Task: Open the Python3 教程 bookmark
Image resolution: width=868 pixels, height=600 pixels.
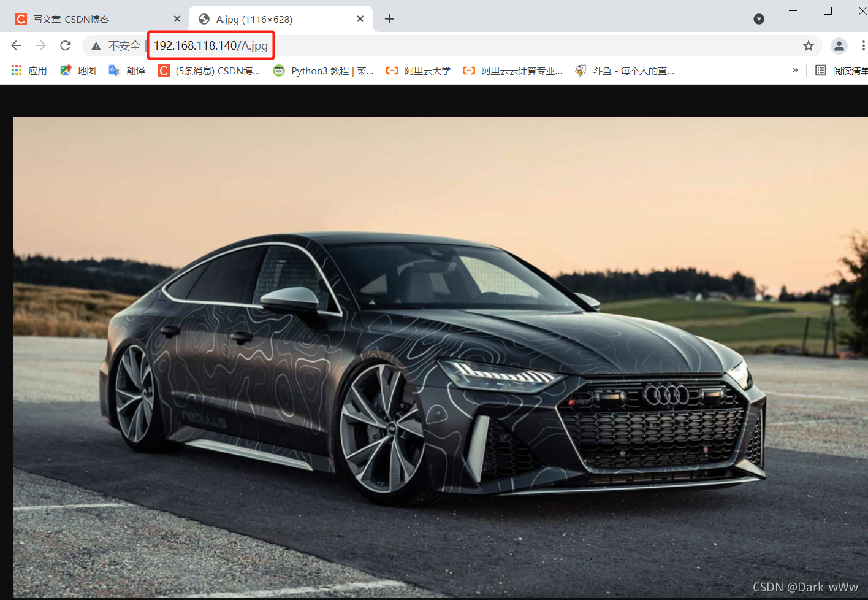Action: point(324,71)
